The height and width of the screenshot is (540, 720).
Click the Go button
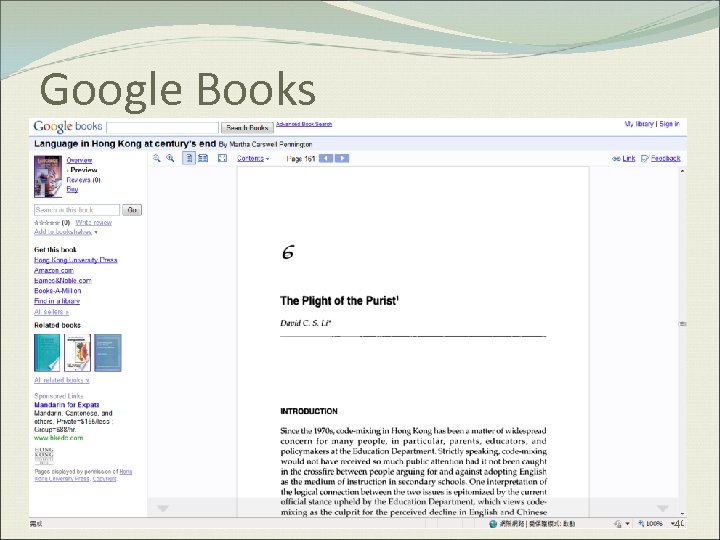(x=132, y=210)
